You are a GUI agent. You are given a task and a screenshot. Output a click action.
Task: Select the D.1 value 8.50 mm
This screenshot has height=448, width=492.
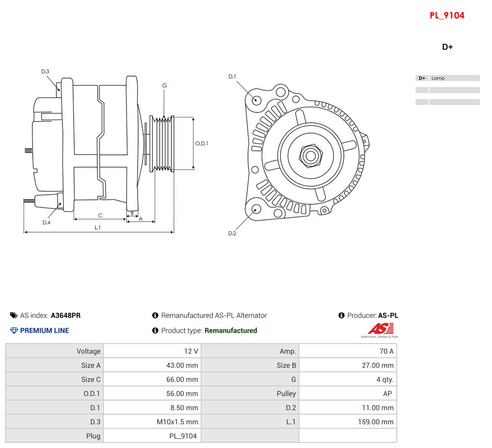184,408
